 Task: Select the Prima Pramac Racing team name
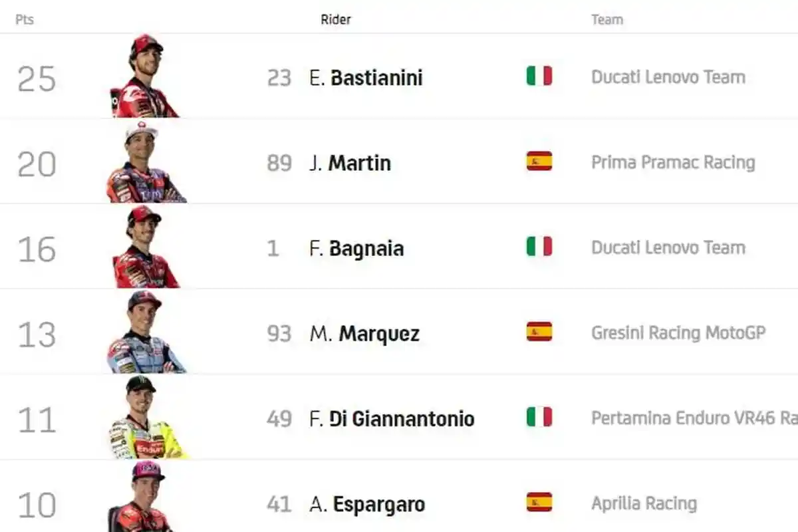point(674,162)
